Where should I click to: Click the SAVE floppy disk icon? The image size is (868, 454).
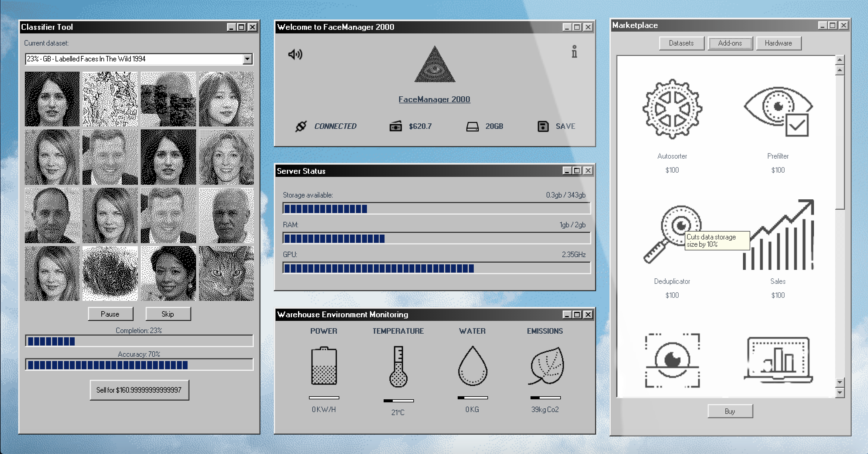pos(543,126)
